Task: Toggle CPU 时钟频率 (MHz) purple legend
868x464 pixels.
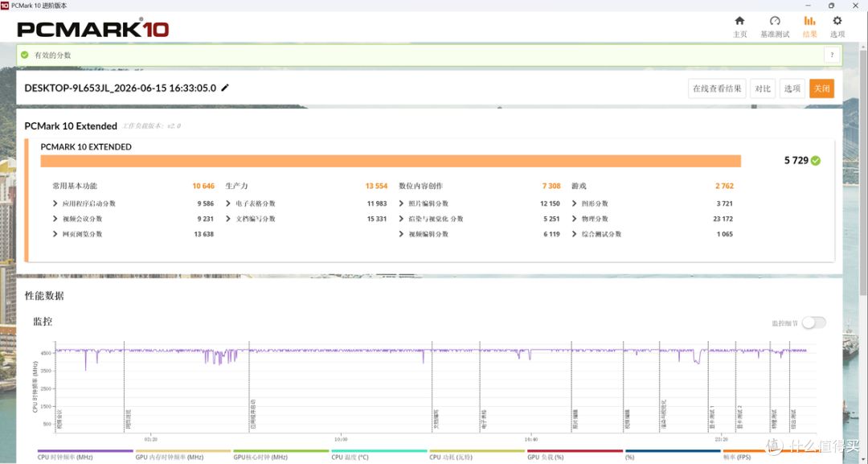Action: pyautogui.click(x=85, y=454)
